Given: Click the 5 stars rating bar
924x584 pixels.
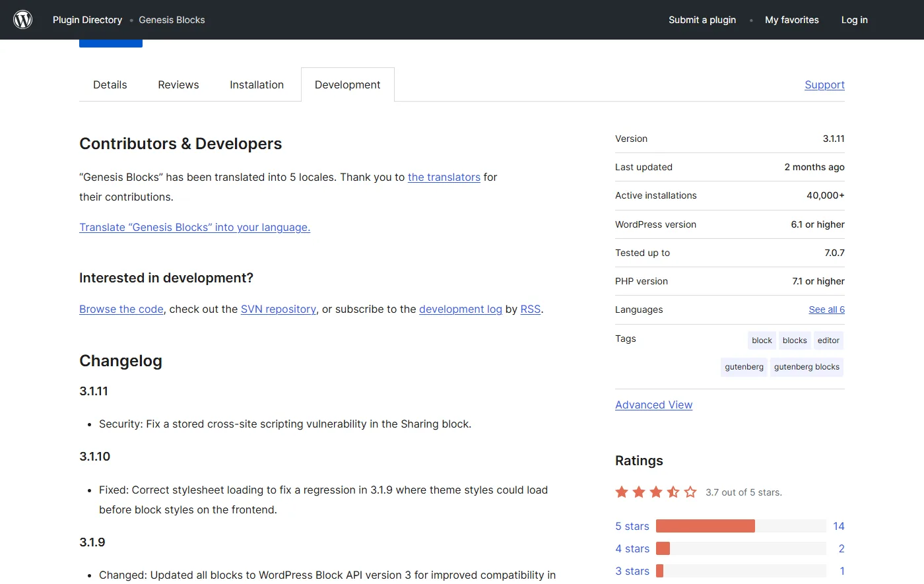Looking at the screenshot, I should tap(741, 526).
